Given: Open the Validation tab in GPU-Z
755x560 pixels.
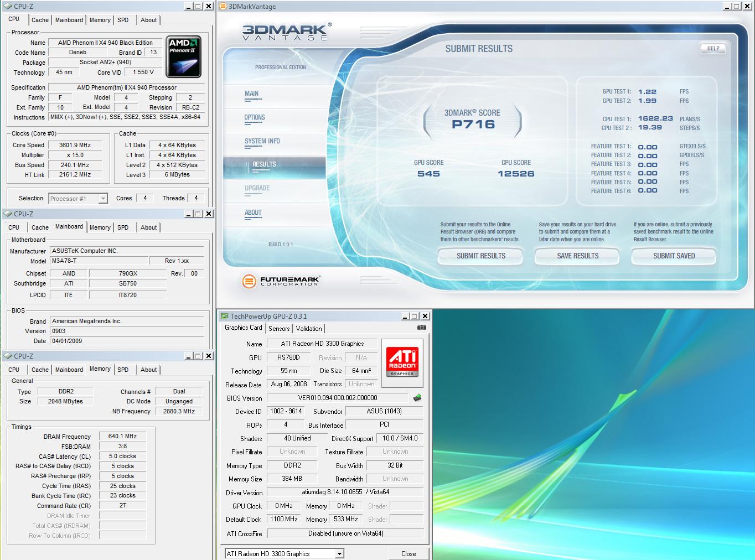Looking at the screenshot, I should (309, 329).
